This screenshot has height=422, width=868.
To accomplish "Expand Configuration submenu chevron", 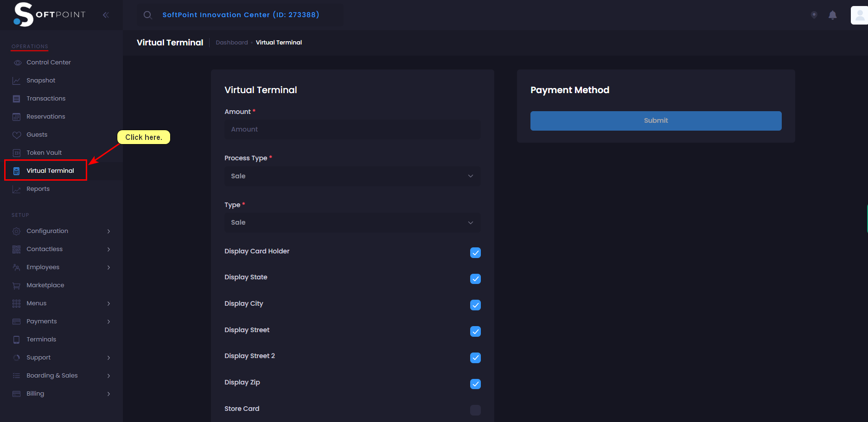I will [108, 231].
